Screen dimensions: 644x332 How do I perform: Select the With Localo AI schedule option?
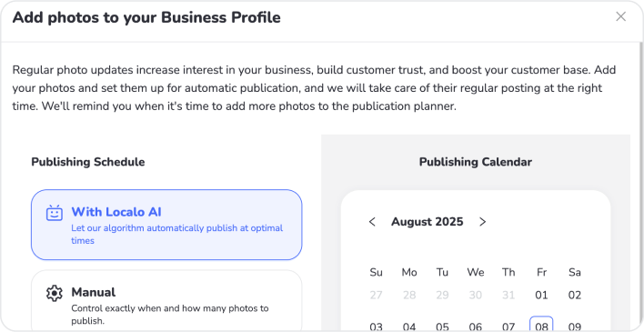pos(166,225)
